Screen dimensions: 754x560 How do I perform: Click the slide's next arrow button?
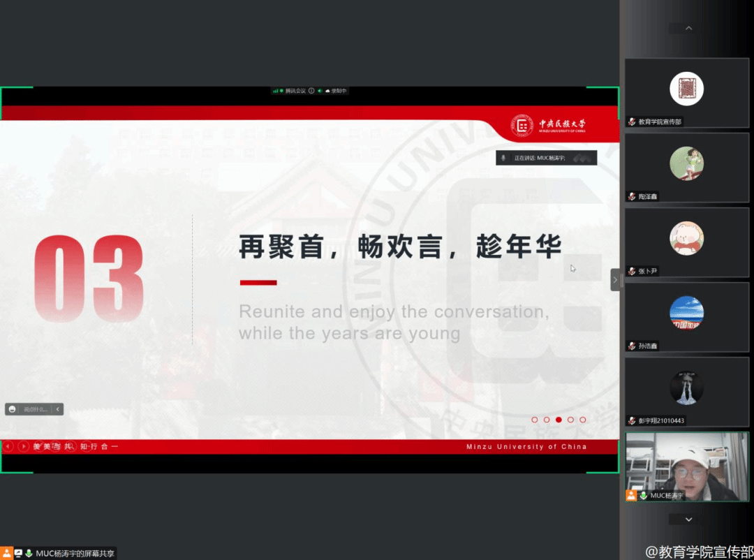[24, 446]
